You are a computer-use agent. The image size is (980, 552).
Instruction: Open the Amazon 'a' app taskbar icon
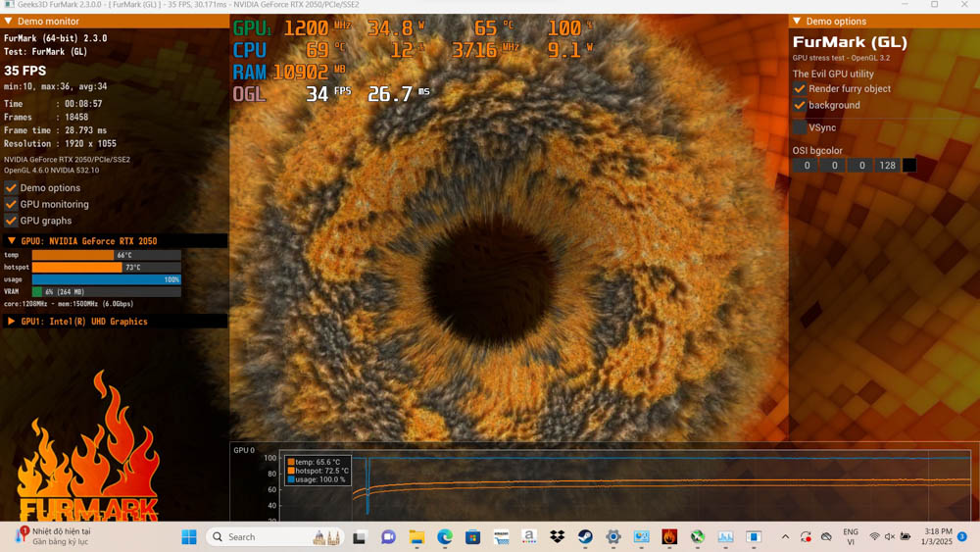point(529,537)
